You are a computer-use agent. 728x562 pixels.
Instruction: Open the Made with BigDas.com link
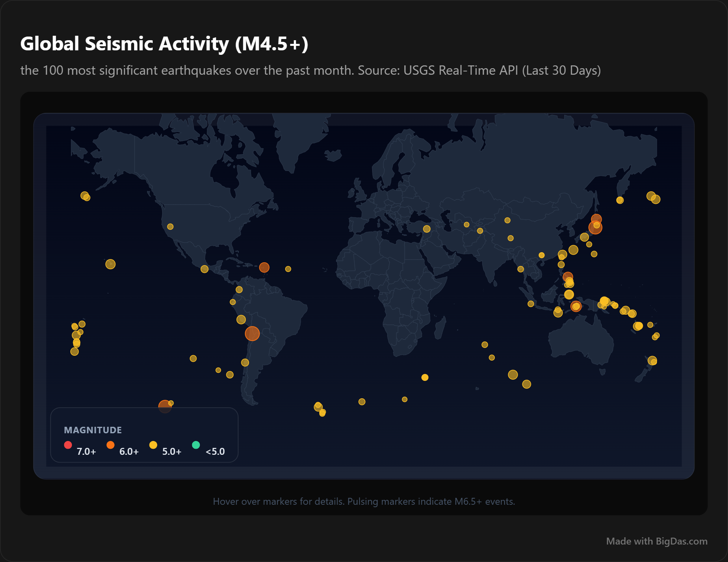[x=656, y=541]
